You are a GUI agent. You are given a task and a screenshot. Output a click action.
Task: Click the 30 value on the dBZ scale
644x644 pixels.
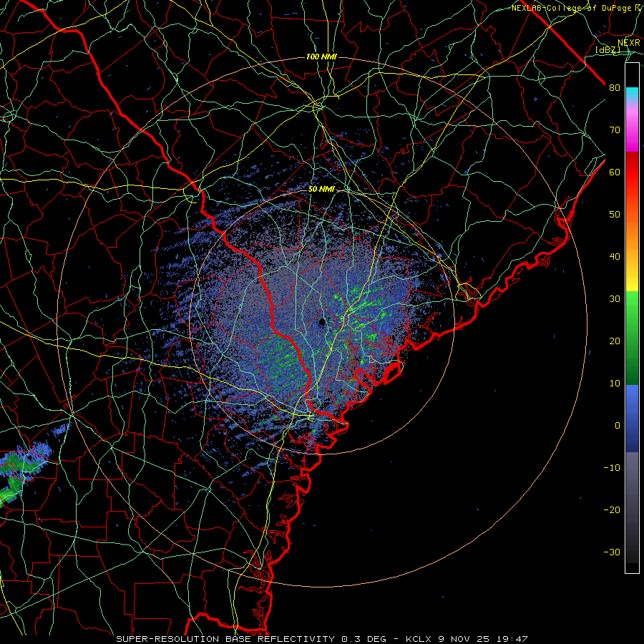615,299
